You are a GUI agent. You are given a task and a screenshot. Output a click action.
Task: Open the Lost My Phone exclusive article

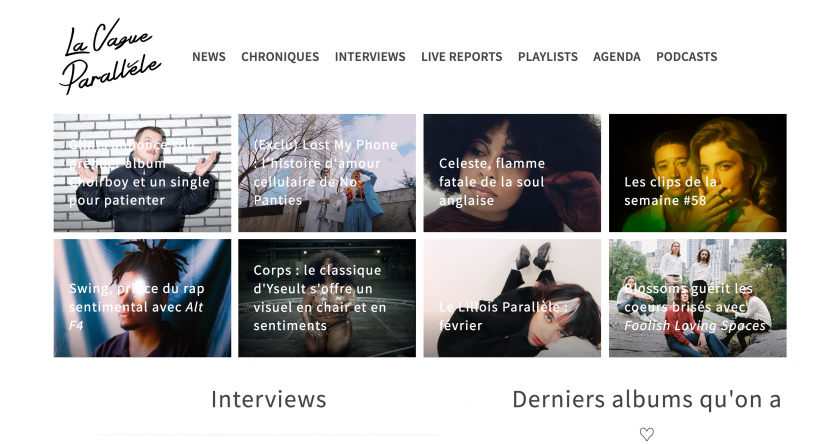click(327, 172)
